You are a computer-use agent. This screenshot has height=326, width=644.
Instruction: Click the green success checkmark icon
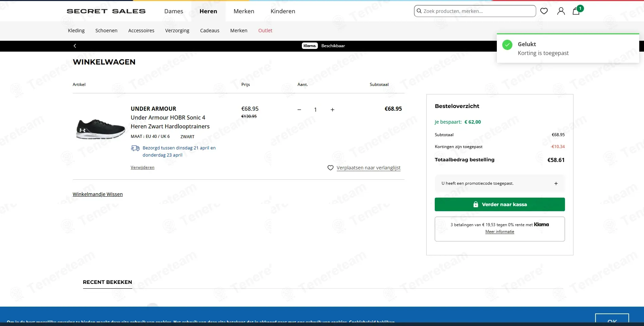coord(507,45)
